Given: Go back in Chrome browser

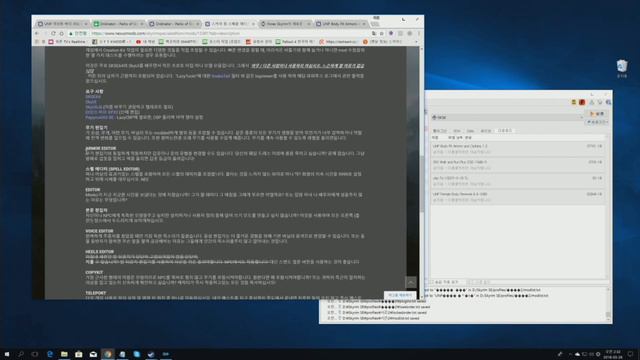Looking at the screenshot, I should (37, 33).
